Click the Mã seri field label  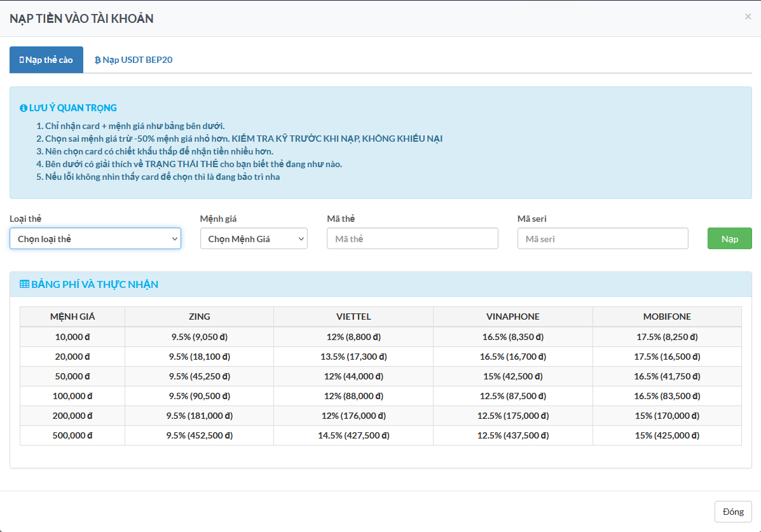(x=532, y=219)
